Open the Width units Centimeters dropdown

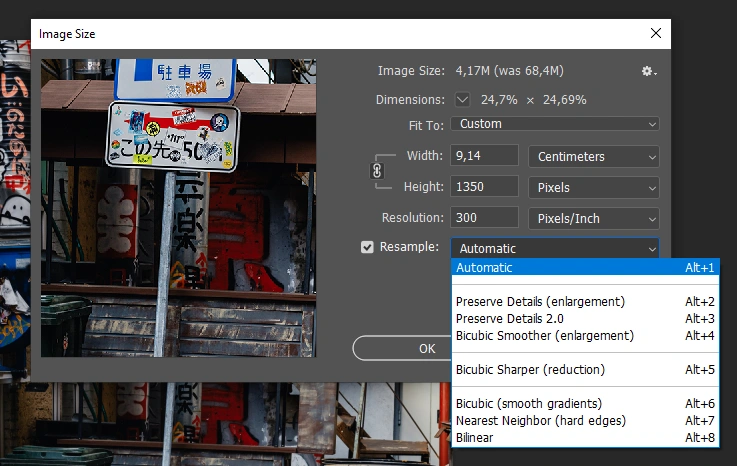(x=594, y=157)
